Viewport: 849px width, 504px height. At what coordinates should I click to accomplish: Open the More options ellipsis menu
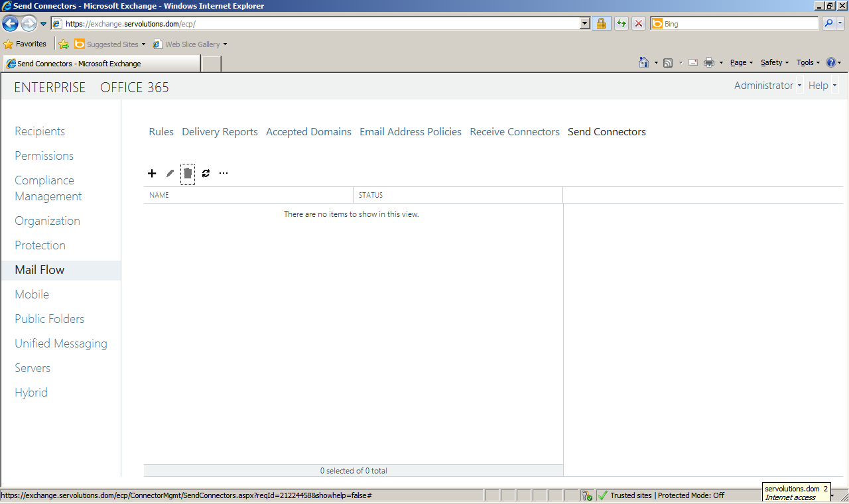[x=224, y=173]
